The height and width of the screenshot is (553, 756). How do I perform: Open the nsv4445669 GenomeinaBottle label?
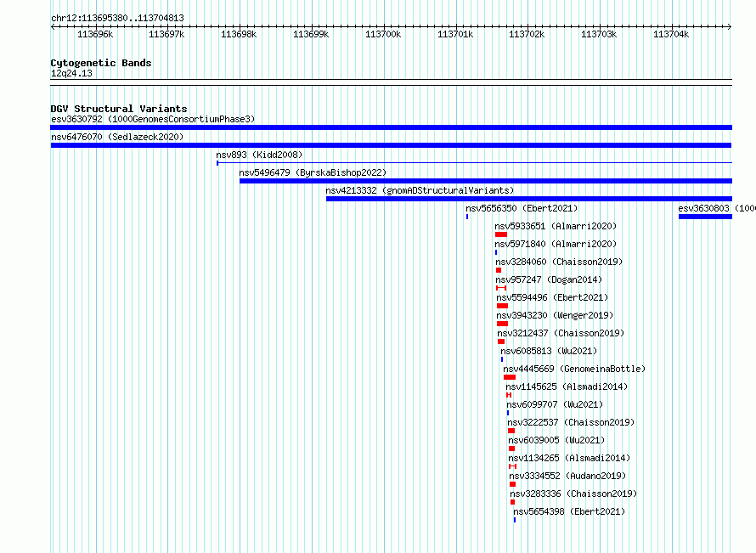[574, 369]
